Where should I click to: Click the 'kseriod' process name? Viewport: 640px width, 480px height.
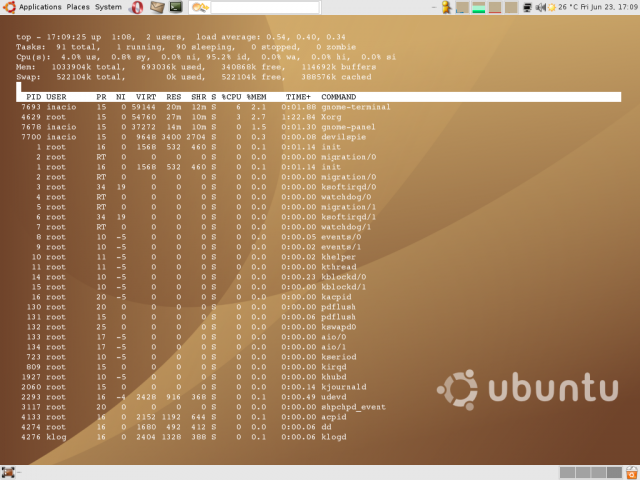(338, 357)
